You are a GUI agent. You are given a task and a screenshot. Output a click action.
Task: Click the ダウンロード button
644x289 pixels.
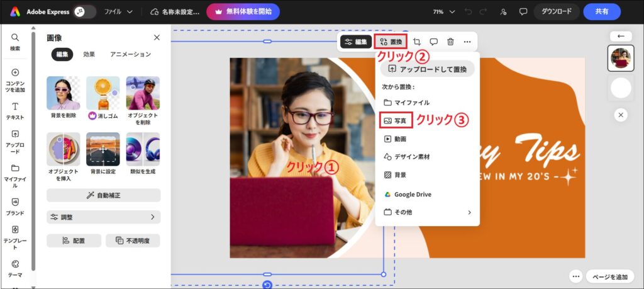pos(557,11)
